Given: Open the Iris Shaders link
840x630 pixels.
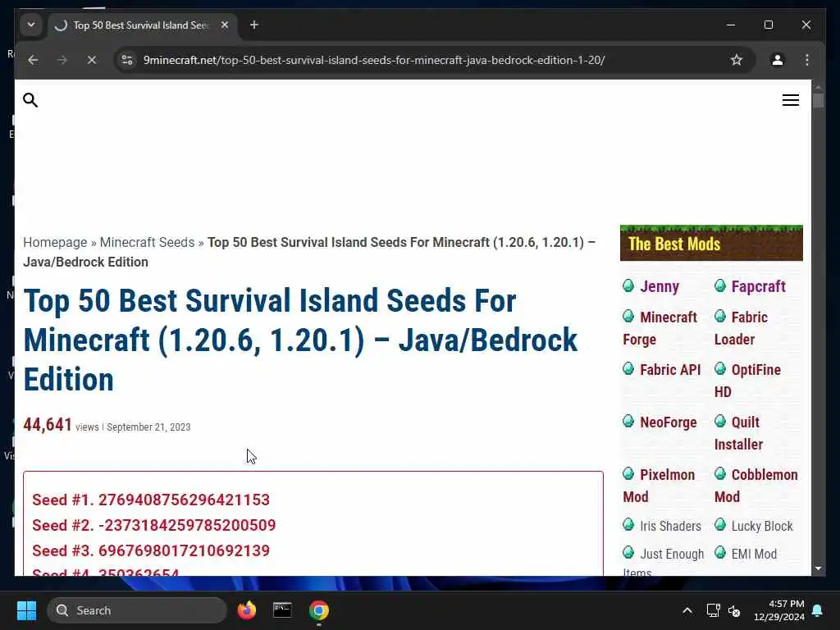Looking at the screenshot, I should pos(670,526).
